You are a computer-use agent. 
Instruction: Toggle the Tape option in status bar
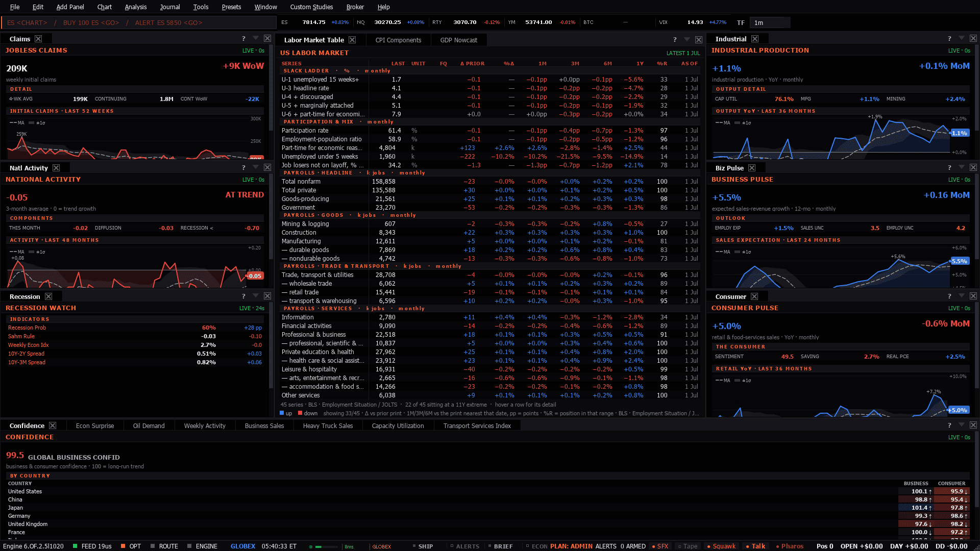click(x=688, y=546)
